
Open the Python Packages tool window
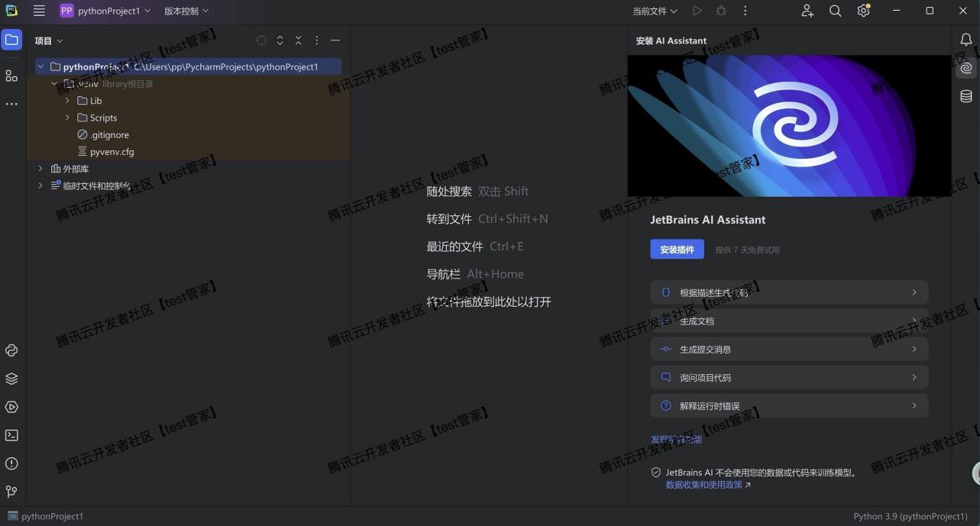(11, 378)
